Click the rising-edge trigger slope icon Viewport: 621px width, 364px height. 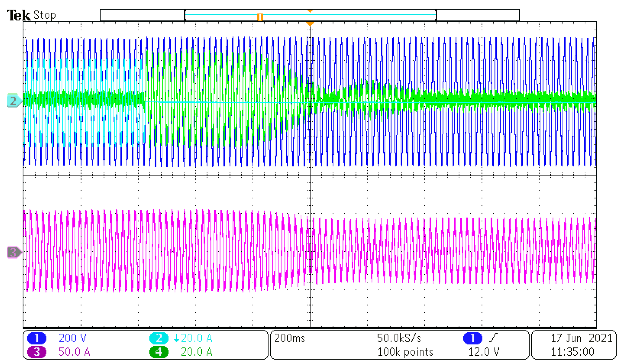click(x=493, y=338)
